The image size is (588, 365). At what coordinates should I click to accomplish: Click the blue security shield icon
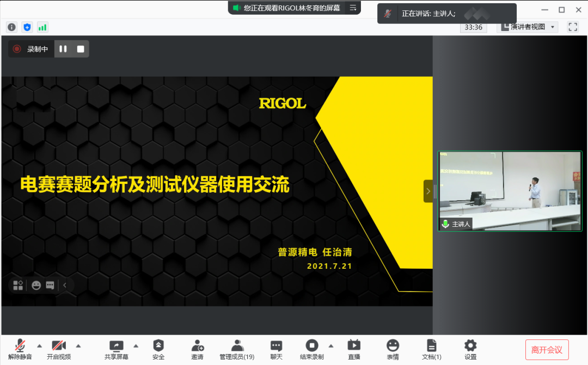(x=27, y=27)
